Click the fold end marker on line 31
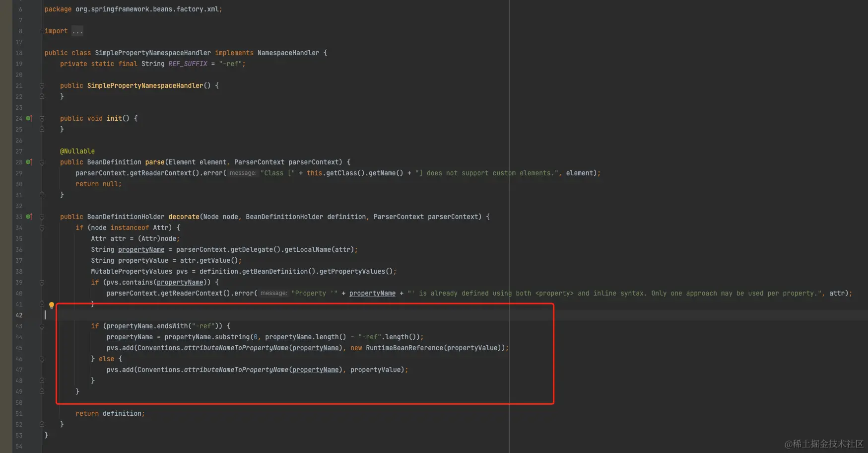868x453 pixels. (x=42, y=195)
